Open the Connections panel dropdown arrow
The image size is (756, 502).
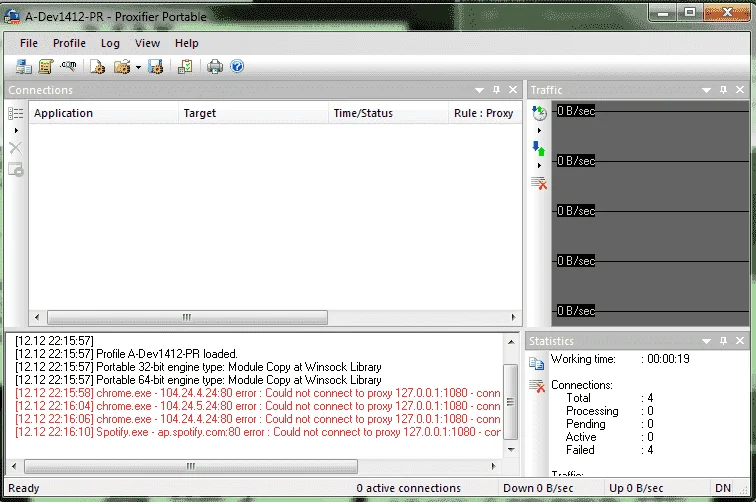(x=479, y=90)
